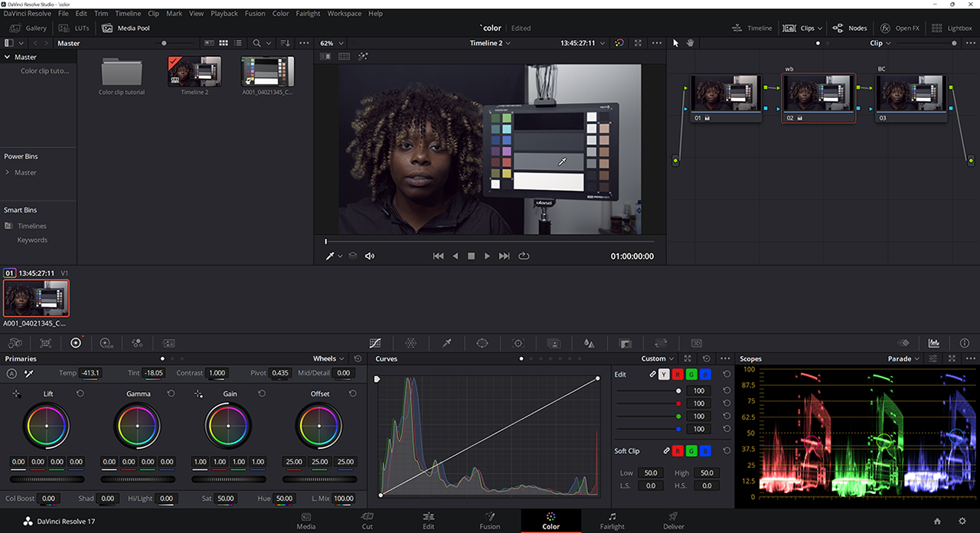Image resolution: width=980 pixels, height=533 pixels.
Task: Open the Timeline 2 name dropdown
Action: point(490,43)
